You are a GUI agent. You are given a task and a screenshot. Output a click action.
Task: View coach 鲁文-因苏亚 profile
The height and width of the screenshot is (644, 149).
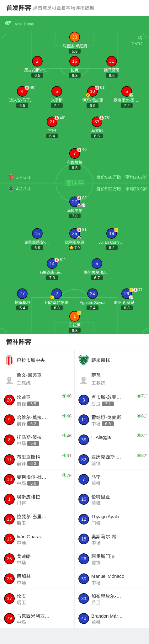click(37, 379)
